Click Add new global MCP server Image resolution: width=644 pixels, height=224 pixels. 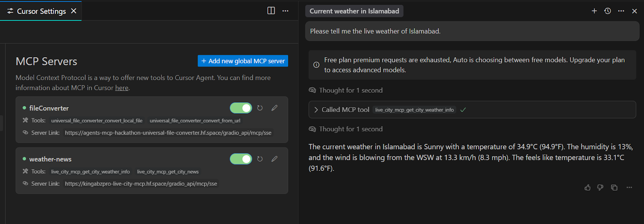pos(243,61)
